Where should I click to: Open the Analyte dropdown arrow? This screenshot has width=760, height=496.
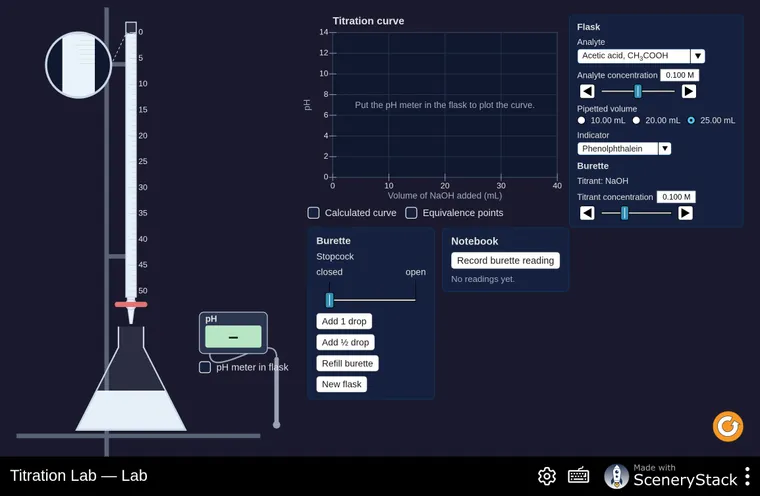[697, 56]
